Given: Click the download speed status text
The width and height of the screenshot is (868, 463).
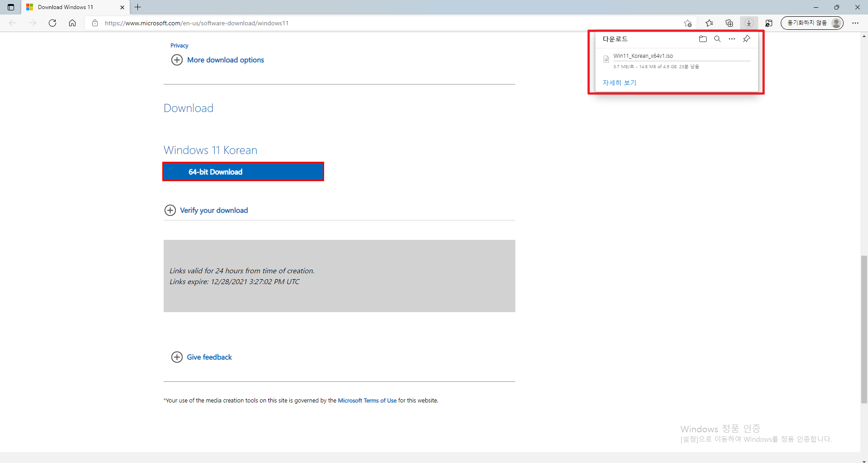Looking at the screenshot, I should (x=656, y=67).
